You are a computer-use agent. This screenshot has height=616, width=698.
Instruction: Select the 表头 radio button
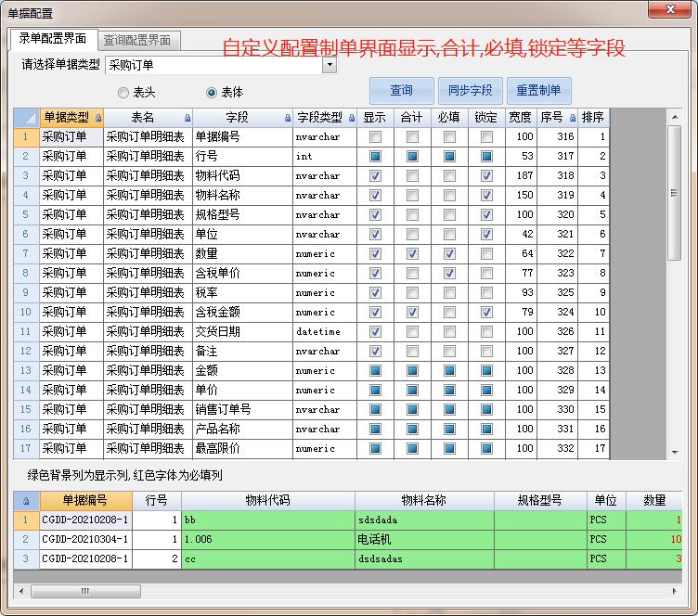[123, 93]
